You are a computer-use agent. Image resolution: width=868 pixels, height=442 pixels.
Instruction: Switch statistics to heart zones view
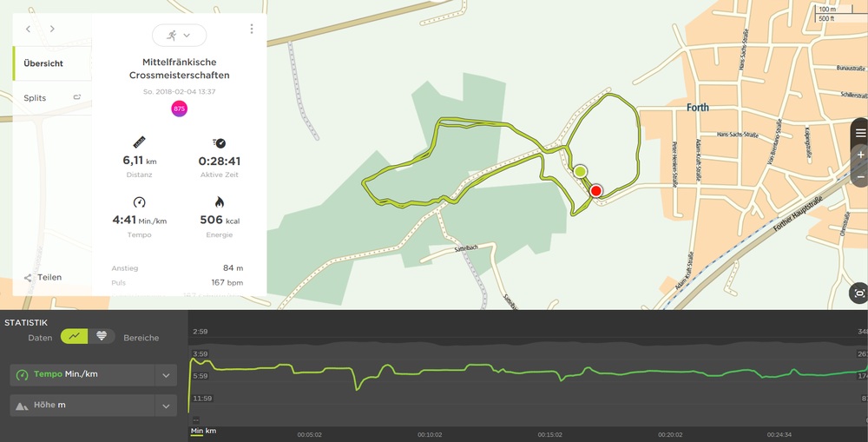(x=102, y=336)
